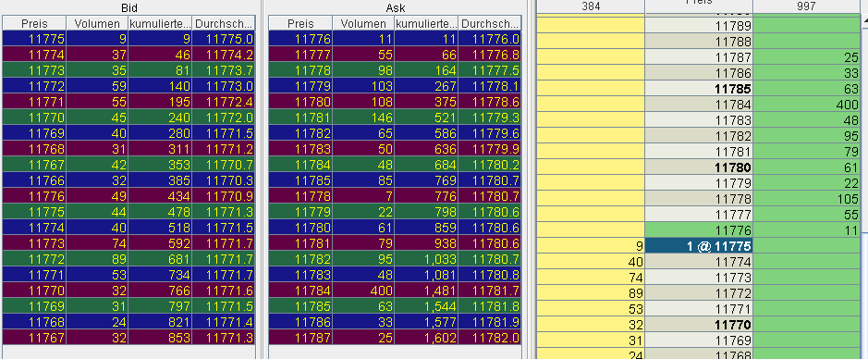This screenshot has width=868, height=359.
Task: Sort Ask table by Volumen column header
Action: point(363,23)
